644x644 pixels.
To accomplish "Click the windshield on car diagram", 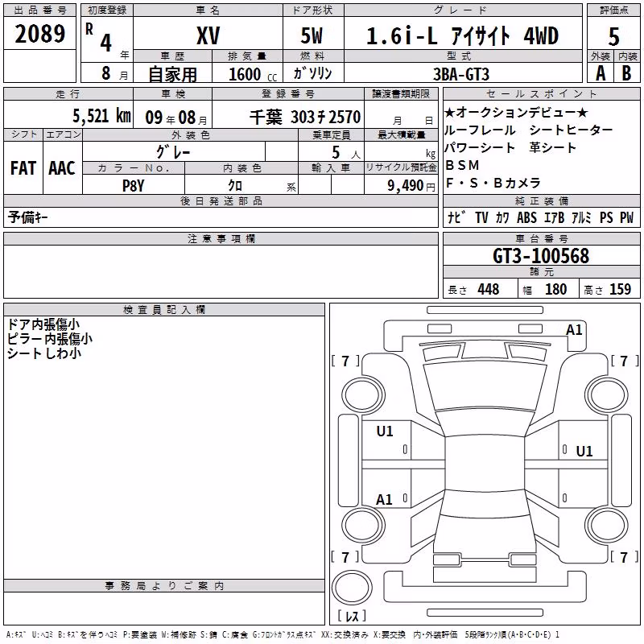I will click(x=485, y=386).
